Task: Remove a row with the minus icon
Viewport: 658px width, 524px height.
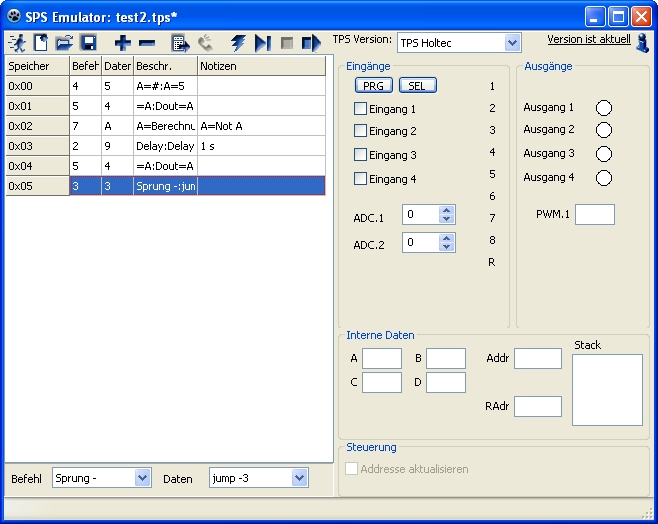Action: (147, 43)
